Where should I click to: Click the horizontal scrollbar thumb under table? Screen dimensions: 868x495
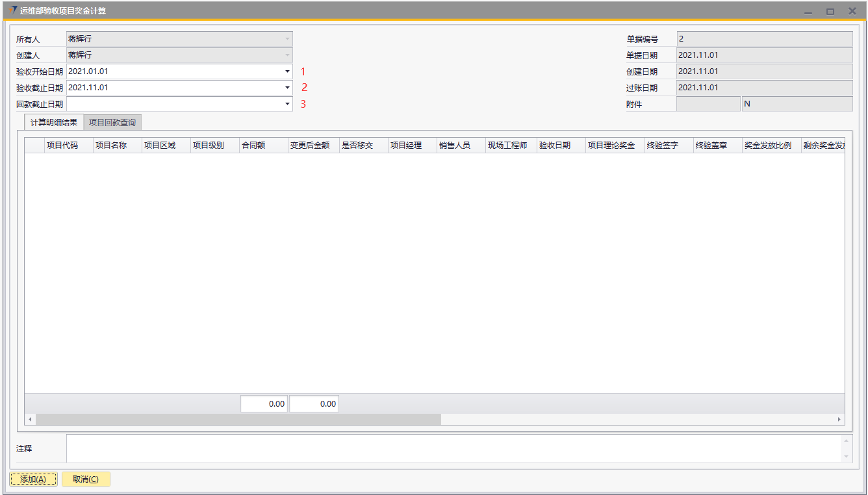pyautogui.click(x=238, y=420)
